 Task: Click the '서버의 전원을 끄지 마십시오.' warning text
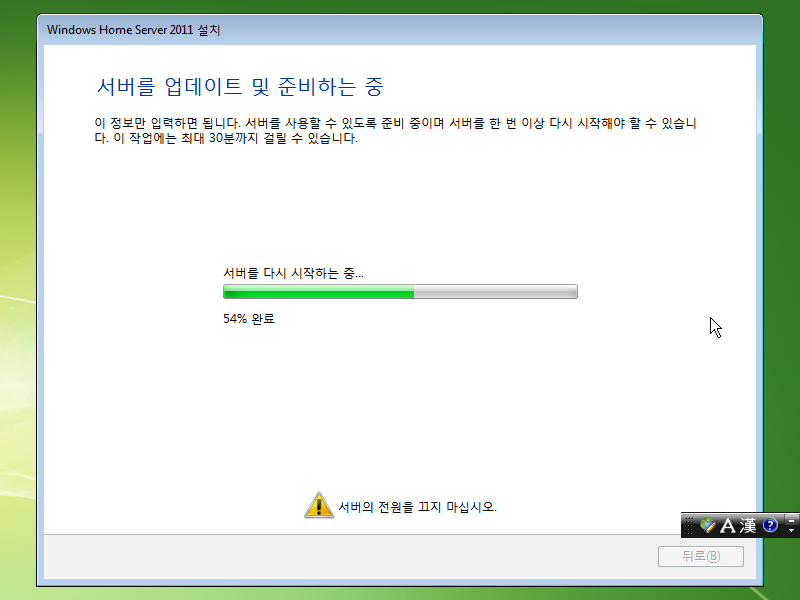click(x=417, y=507)
